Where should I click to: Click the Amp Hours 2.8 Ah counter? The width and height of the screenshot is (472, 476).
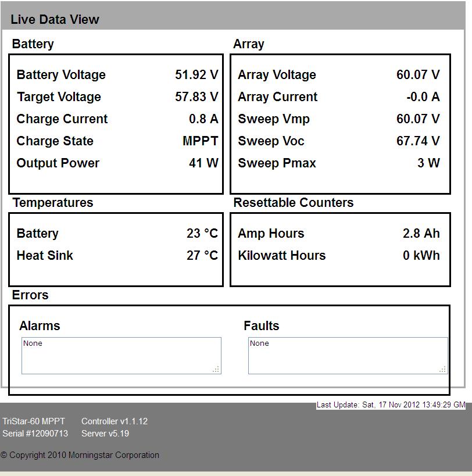(421, 234)
